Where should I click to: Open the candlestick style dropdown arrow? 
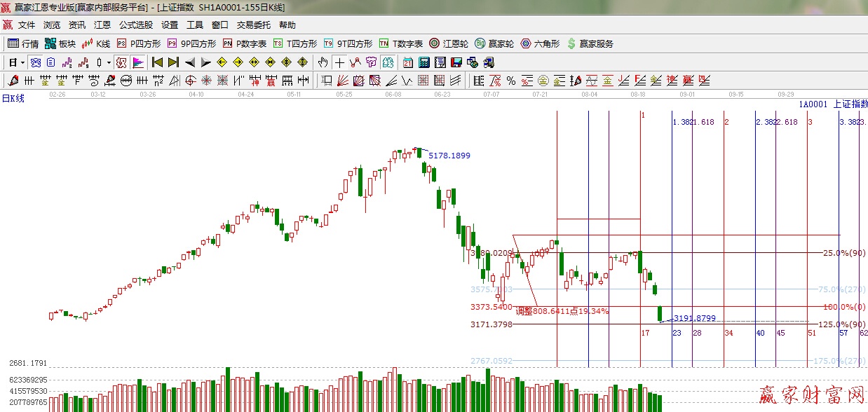coord(108,62)
